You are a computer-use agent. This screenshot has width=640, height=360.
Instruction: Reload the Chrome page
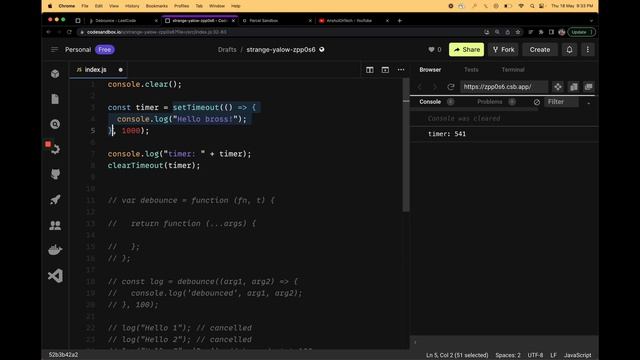69,32
